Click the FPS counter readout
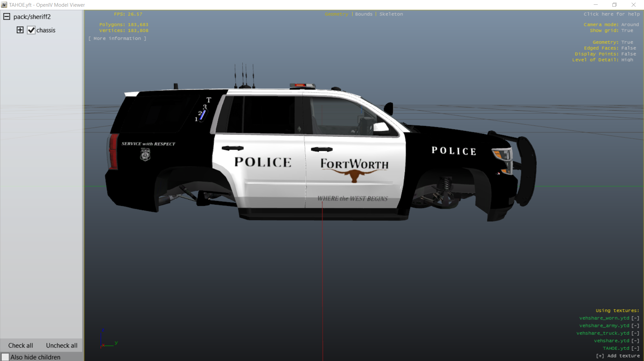The height and width of the screenshot is (361, 644). [x=128, y=14]
